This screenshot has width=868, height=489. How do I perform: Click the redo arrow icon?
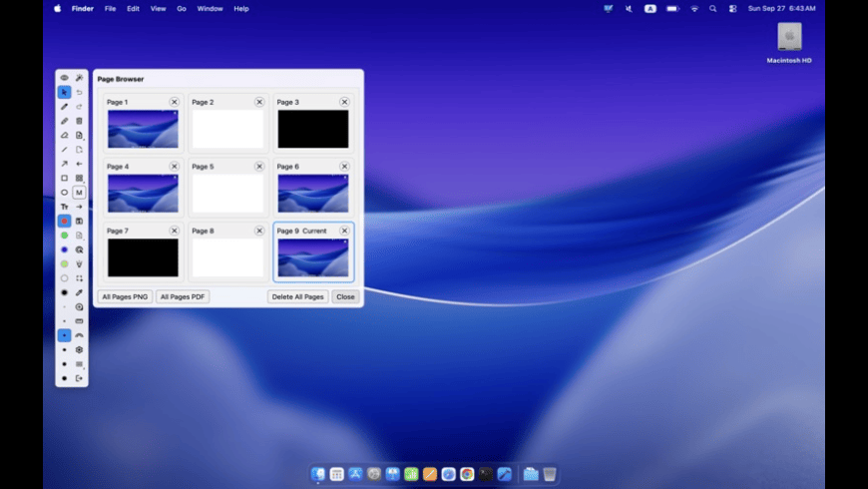pyautogui.click(x=79, y=107)
